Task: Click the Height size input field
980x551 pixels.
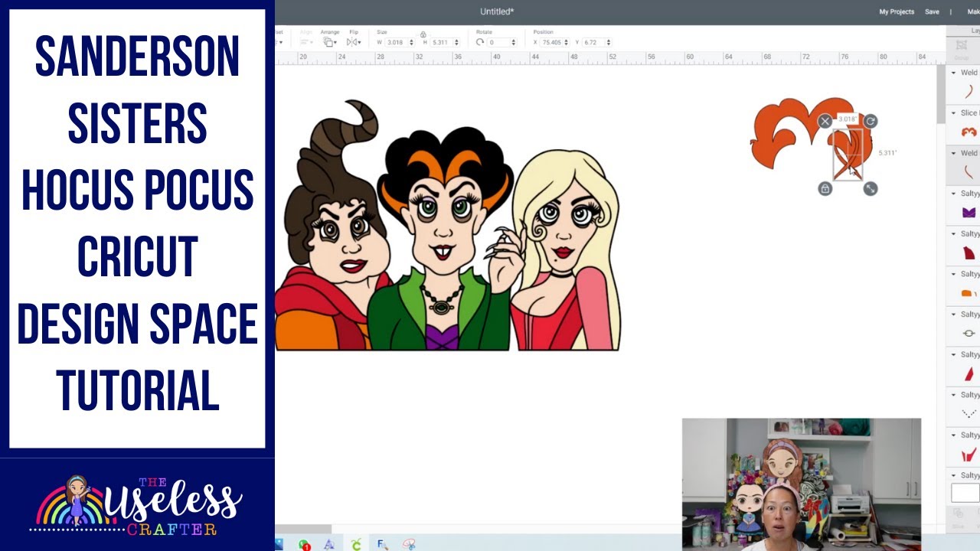Action: click(x=441, y=43)
